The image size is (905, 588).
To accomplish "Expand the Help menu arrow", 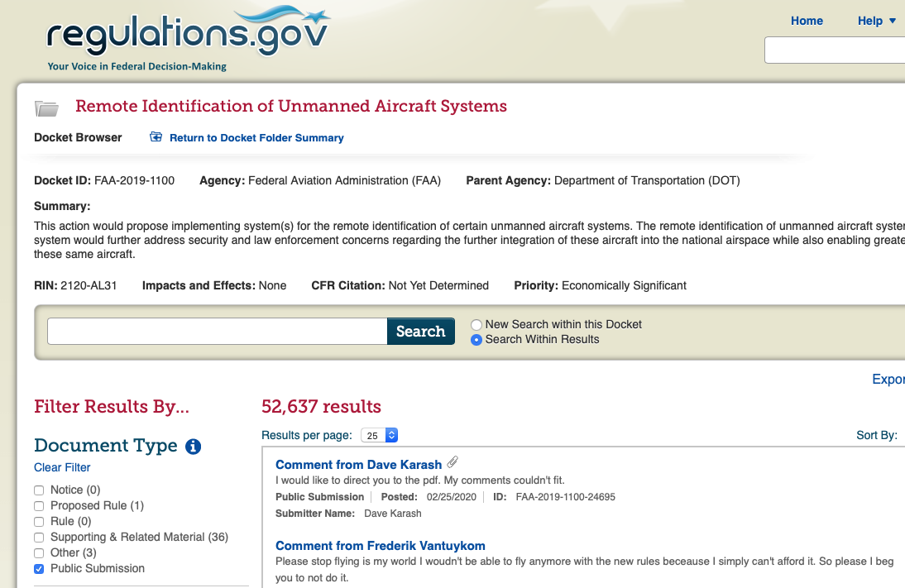I will (x=893, y=21).
